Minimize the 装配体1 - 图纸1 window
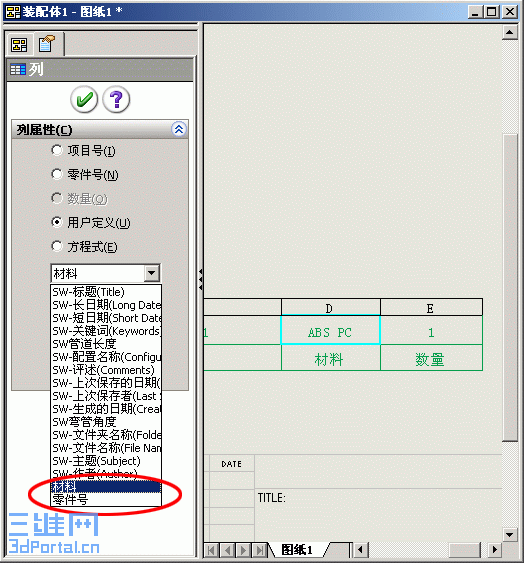The height and width of the screenshot is (563, 524). 476,12
